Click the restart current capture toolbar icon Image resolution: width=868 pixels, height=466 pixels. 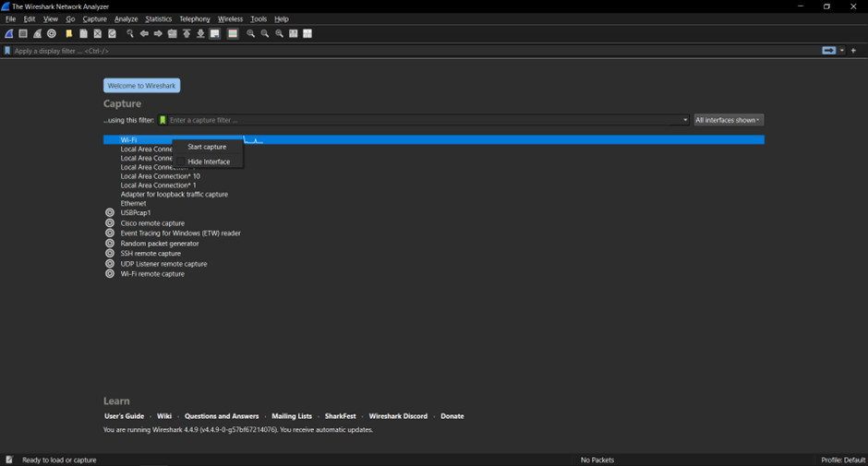coord(37,34)
